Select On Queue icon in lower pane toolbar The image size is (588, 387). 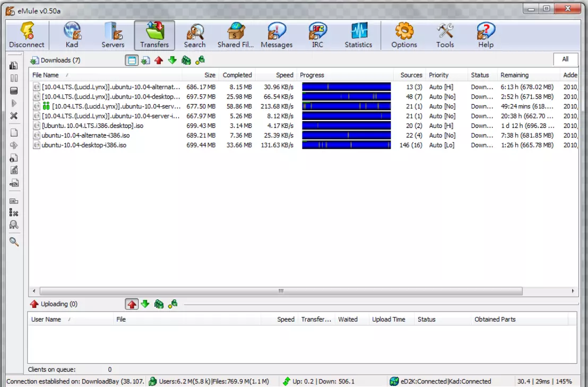click(x=159, y=304)
